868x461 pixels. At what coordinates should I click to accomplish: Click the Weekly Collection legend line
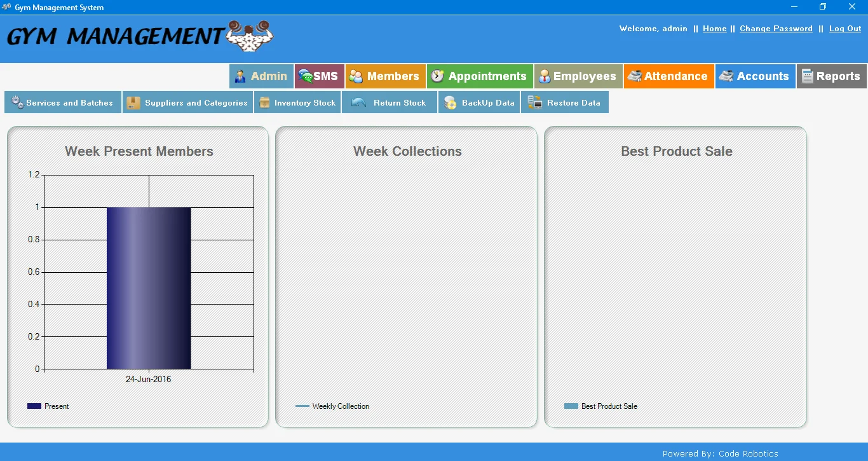302,406
